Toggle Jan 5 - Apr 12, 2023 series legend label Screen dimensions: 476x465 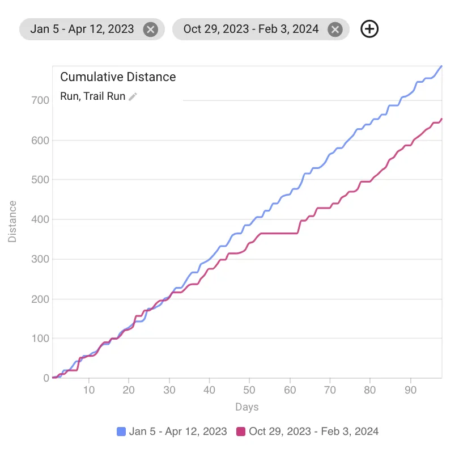[178, 432]
